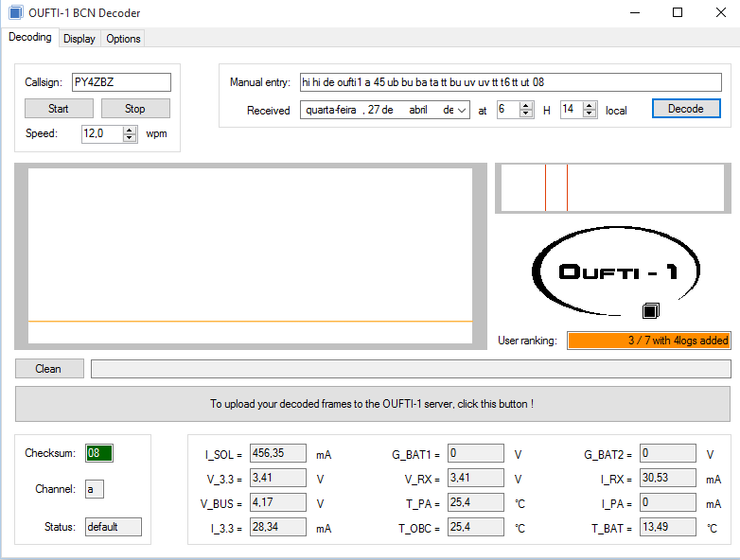Increment the received minutes spinner
Image resolution: width=740 pixels, height=560 pixels.
click(590, 105)
